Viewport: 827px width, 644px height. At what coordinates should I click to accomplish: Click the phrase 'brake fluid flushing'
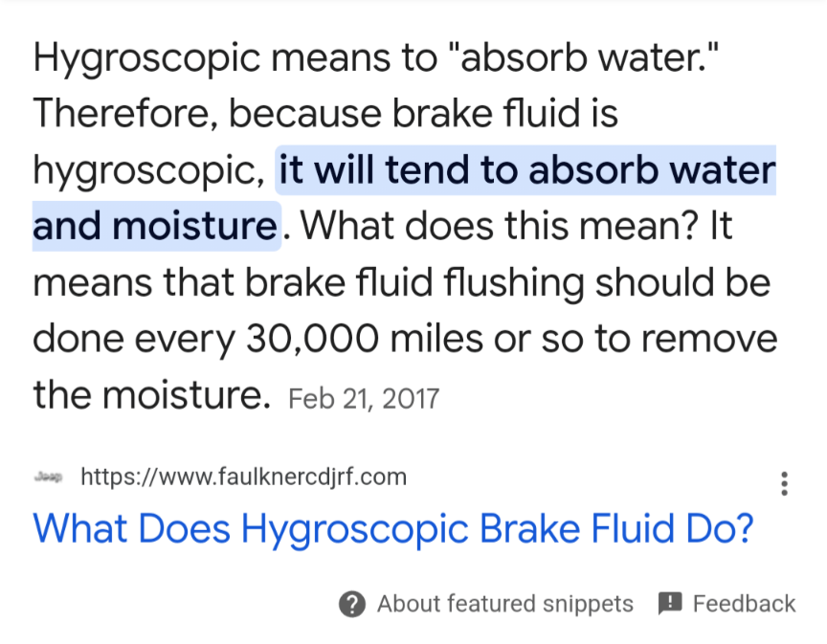tap(414, 282)
